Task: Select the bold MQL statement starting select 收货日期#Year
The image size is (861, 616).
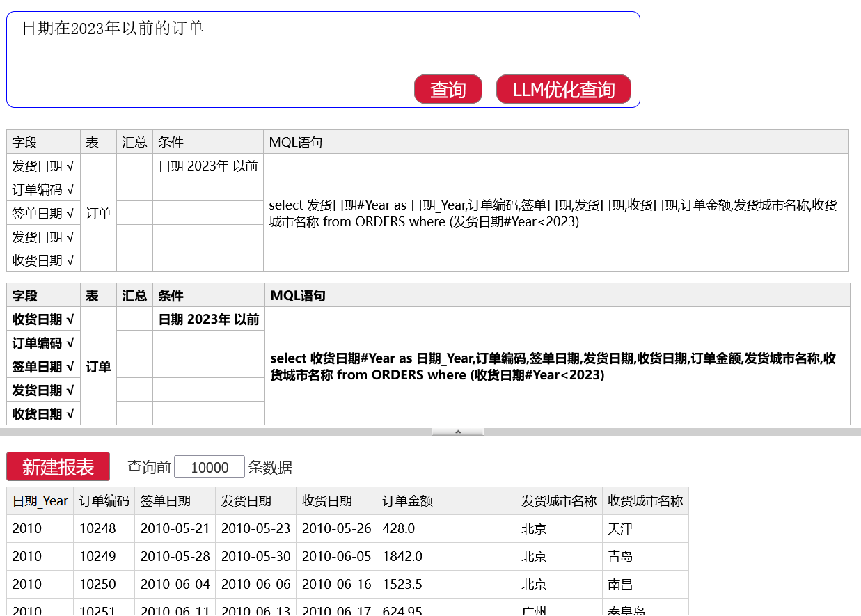Action: click(x=553, y=366)
